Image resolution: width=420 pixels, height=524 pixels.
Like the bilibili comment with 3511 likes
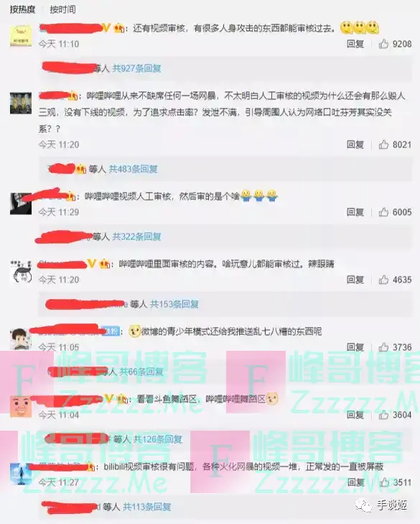[384, 482]
